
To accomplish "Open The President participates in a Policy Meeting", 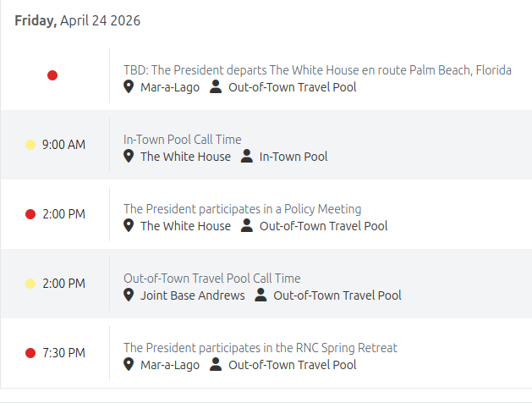I will tap(242, 209).
